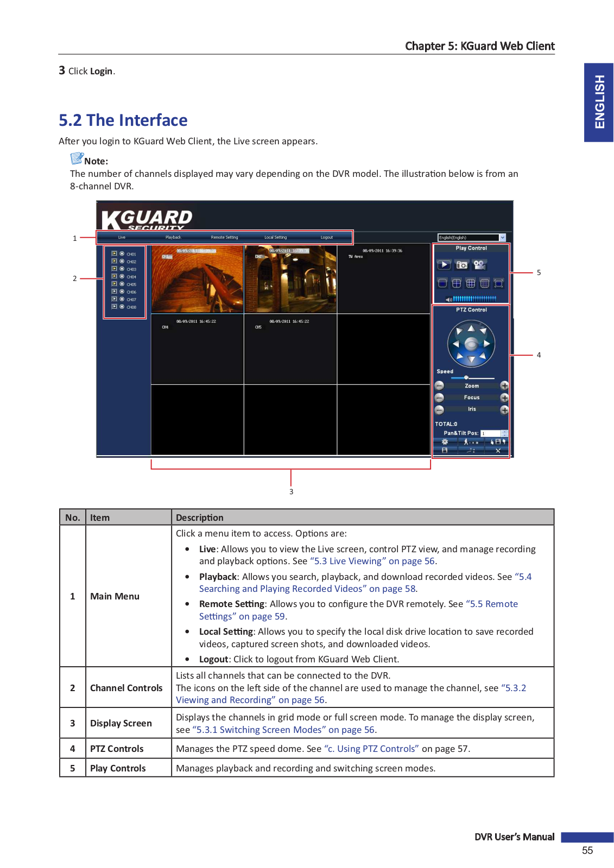Click the gear icon under Pan&Tilt Pos
Image resolution: width=614 pixels, height=868 pixels.
tap(445, 442)
